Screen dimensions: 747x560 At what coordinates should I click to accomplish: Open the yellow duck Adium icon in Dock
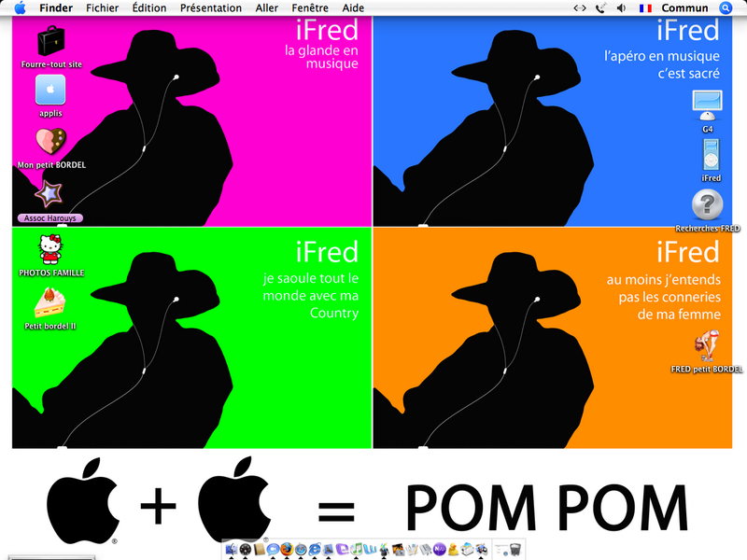453,549
